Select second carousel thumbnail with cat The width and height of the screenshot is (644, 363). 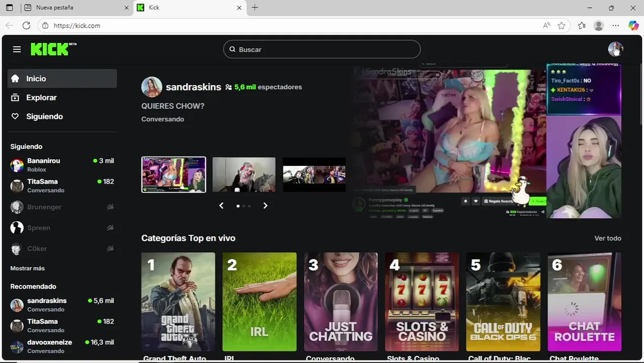(x=244, y=174)
